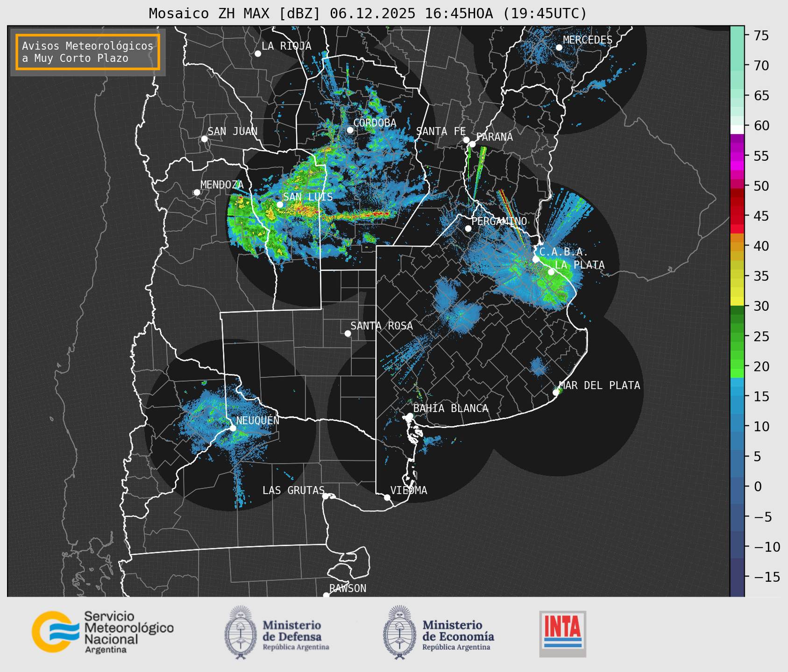Click the Ministerio de Economía emblem
Image resolution: width=788 pixels, height=672 pixels.
[399, 633]
